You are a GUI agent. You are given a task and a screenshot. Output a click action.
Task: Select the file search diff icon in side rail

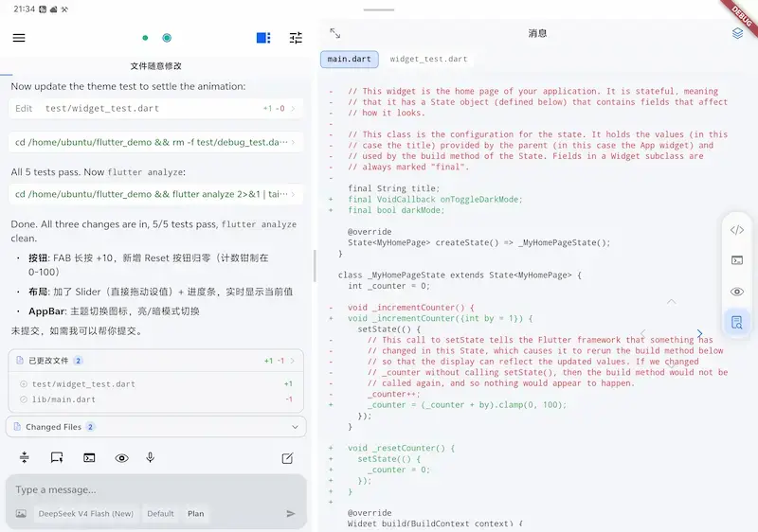click(x=737, y=322)
